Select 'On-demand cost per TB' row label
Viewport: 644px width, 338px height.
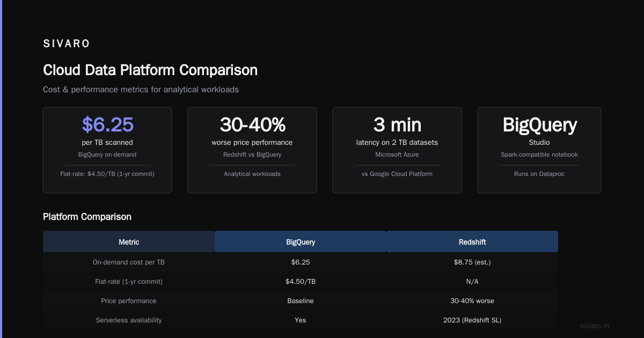coord(129,262)
